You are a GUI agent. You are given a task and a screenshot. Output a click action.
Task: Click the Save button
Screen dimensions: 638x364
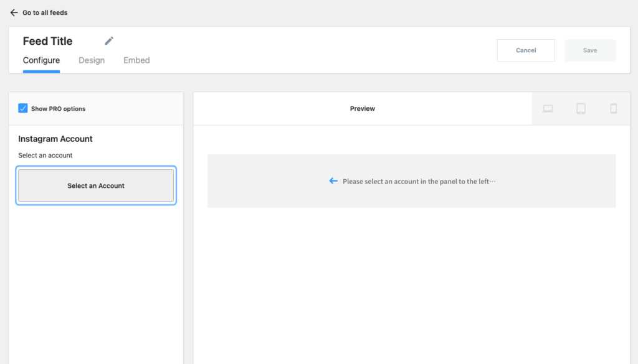589,50
